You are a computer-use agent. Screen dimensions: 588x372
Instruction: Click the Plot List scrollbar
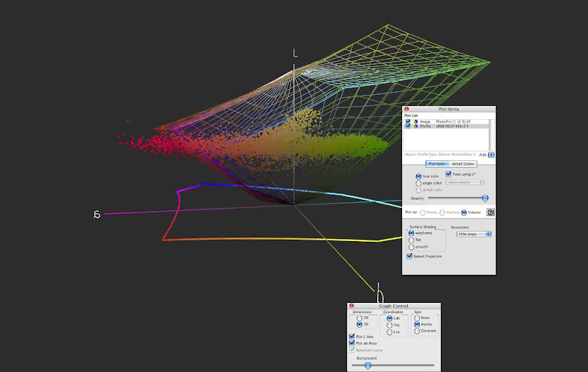pos(491,135)
